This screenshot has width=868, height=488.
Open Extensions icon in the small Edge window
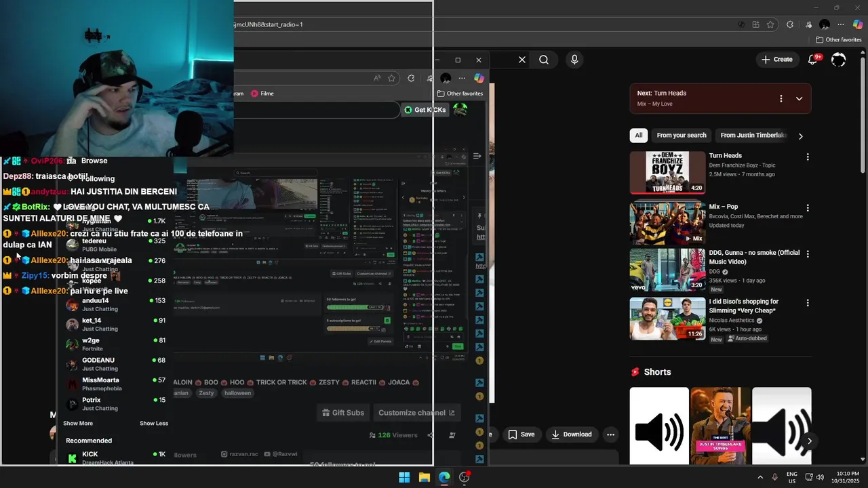pos(411,79)
